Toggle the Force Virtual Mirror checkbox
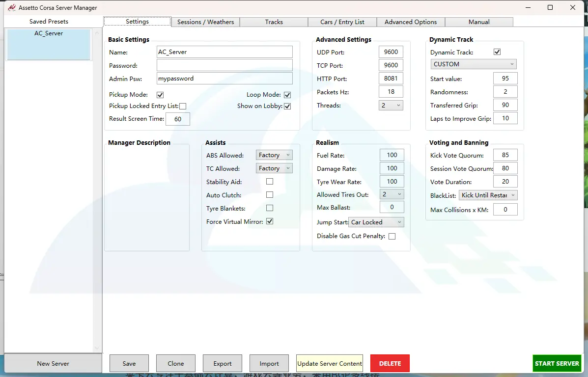The image size is (588, 377). 270,221
